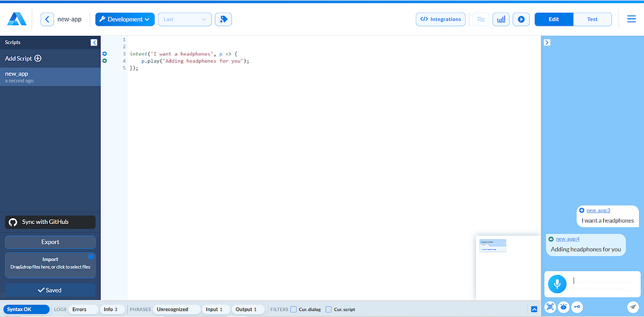
Task: Click the new-app project name
Action: (69, 19)
